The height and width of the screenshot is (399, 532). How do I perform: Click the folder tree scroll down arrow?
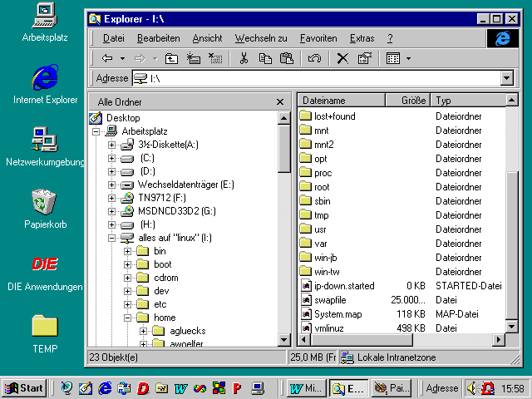(283, 340)
